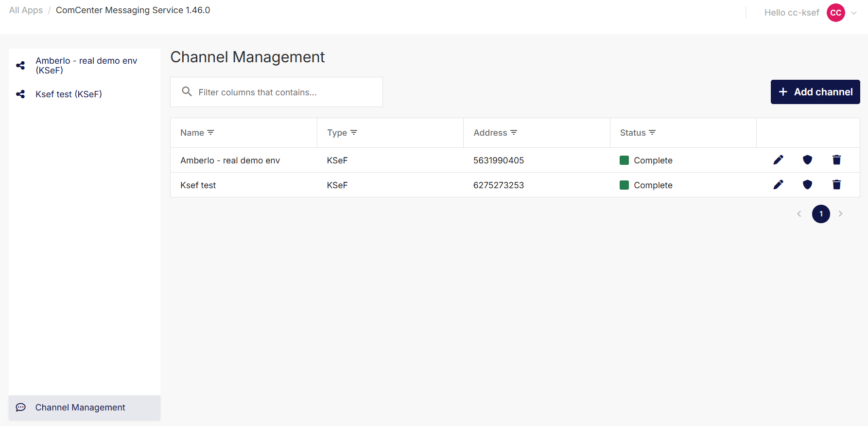Image resolution: width=868 pixels, height=426 pixels.
Task: Go to previous page arrow
Action: click(799, 213)
